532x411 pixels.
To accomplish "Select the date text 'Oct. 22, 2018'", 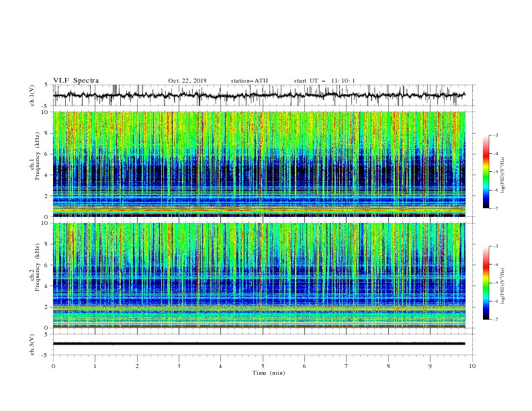I will pos(187,81).
